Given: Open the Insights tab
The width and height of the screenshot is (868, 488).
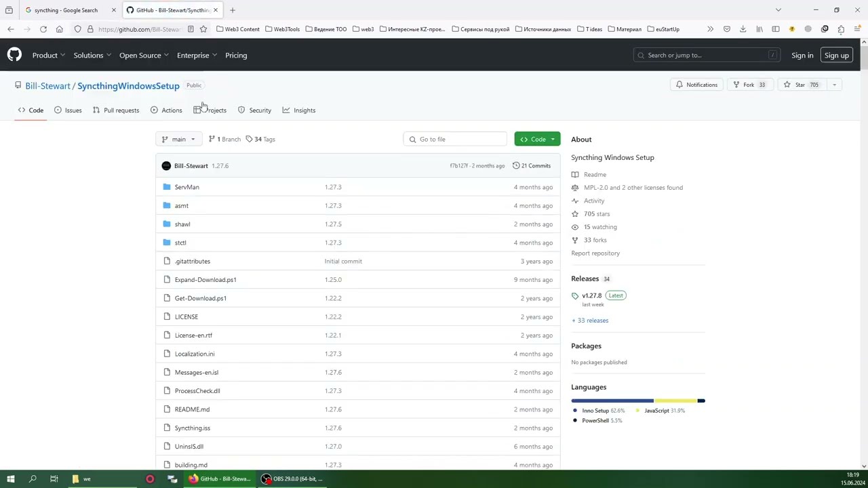Looking at the screenshot, I should click(299, 110).
